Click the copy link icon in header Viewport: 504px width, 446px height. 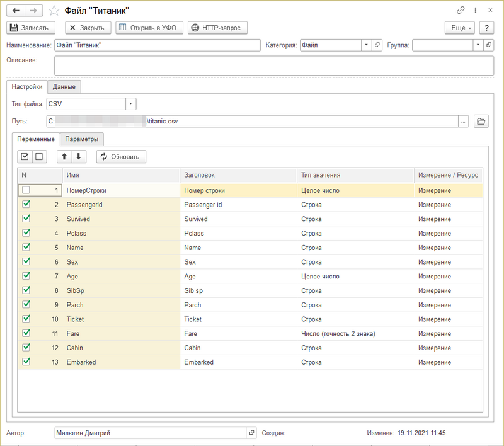461,11
